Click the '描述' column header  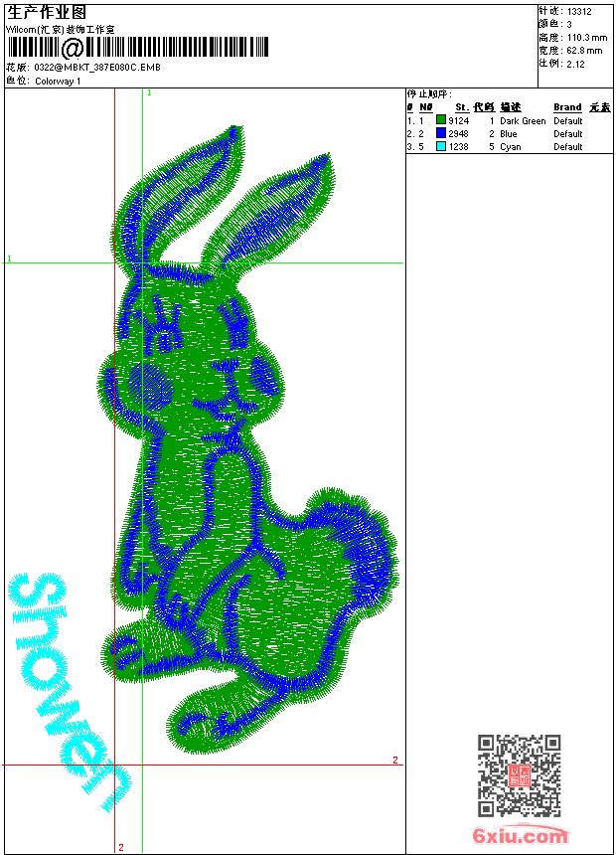point(511,107)
